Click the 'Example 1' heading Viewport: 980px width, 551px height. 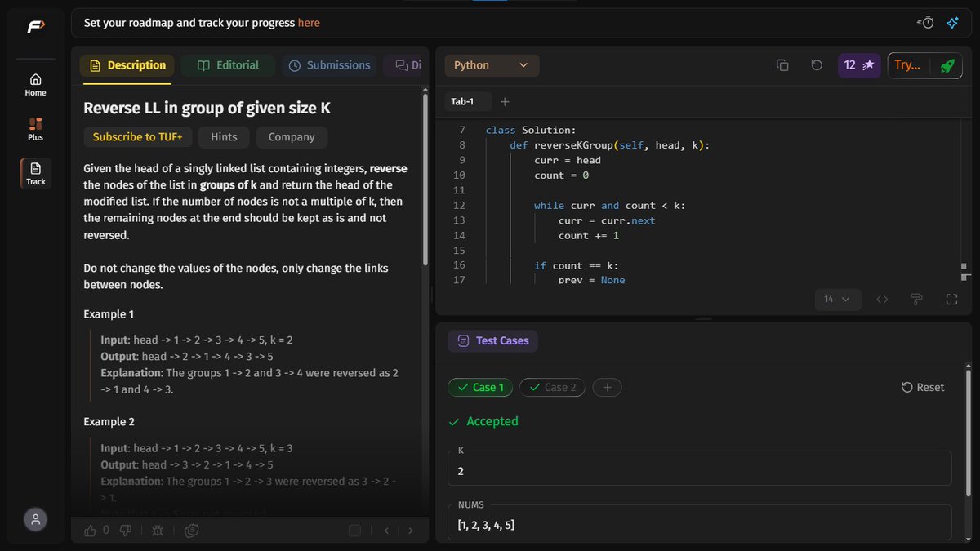pyautogui.click(x=109, y=314)
